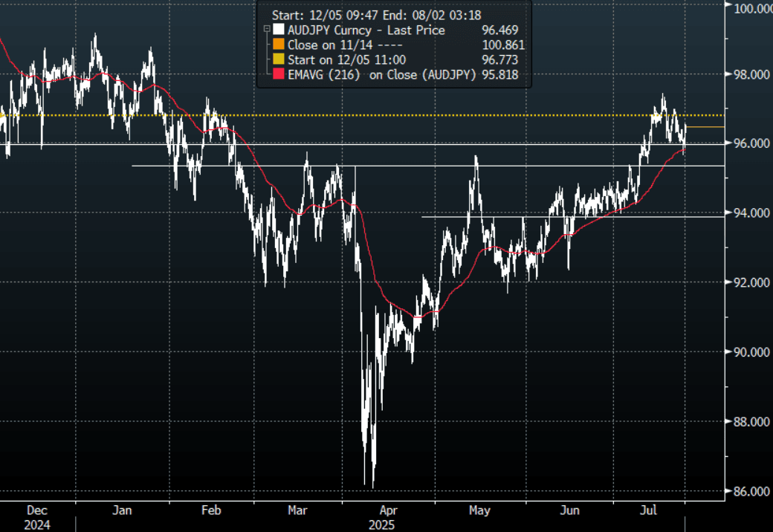
Task: Click the Feb x-axis label
Action: [x=211, y=510]
